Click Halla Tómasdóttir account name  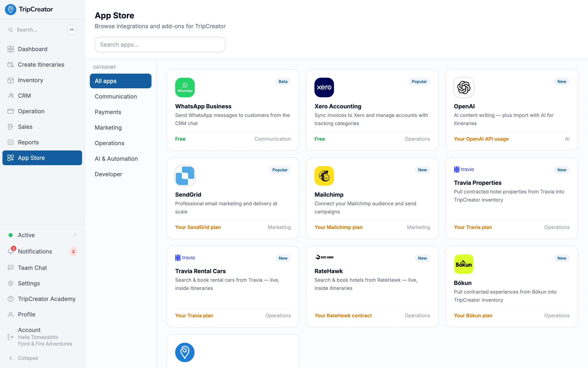click(38, 337)
